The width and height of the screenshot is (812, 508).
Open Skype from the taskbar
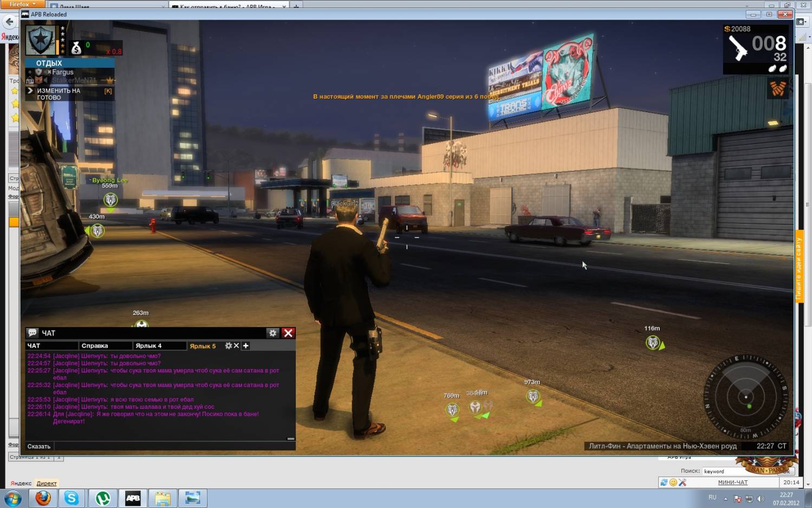(72, 498)
